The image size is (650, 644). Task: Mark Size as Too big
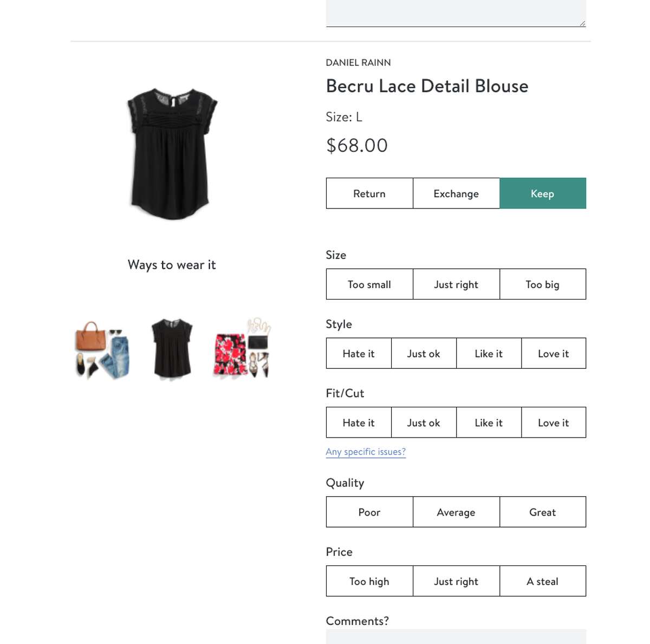[x=543, y=284]
